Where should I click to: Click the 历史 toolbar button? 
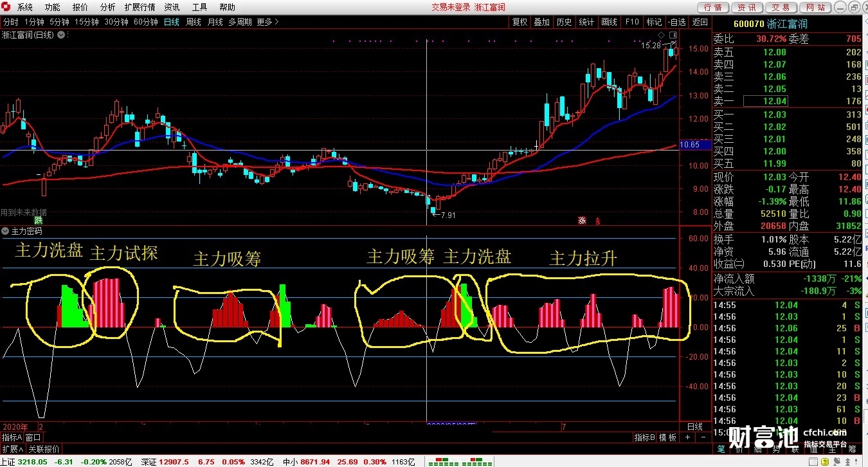point(565,22)
